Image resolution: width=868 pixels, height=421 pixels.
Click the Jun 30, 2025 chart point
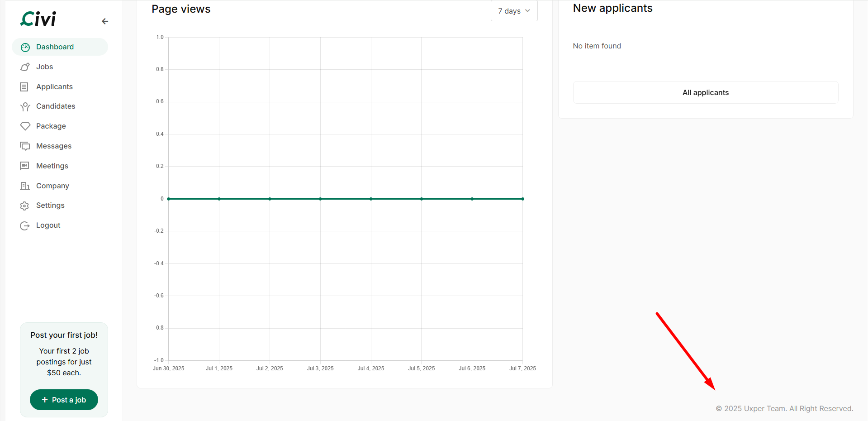point(169,199)
